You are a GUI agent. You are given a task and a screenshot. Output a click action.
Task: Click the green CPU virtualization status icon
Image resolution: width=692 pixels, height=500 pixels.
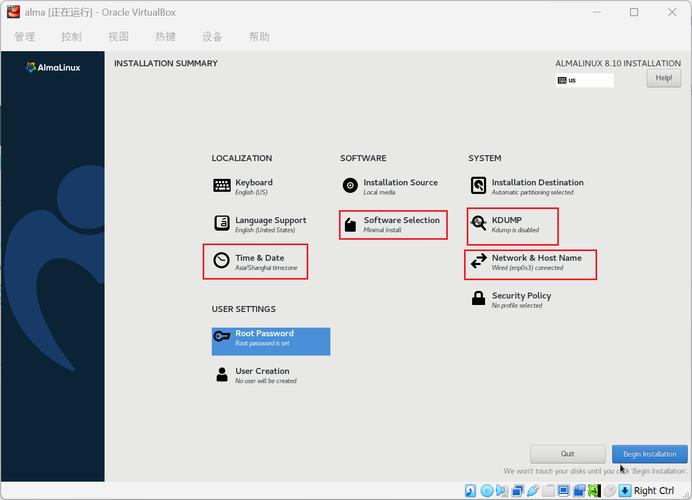(594, 490)
